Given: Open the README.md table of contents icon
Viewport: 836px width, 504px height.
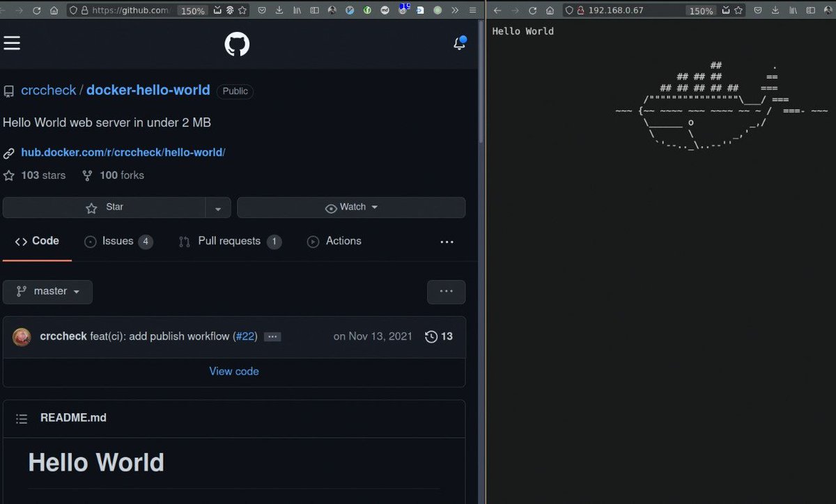Looking at the screenshot, I should (x=22, y=418).
